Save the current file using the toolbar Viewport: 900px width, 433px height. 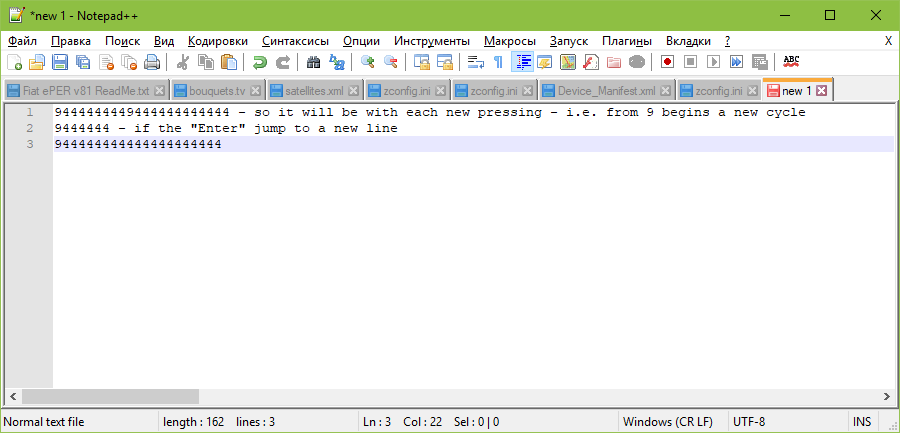pos(60,62)
